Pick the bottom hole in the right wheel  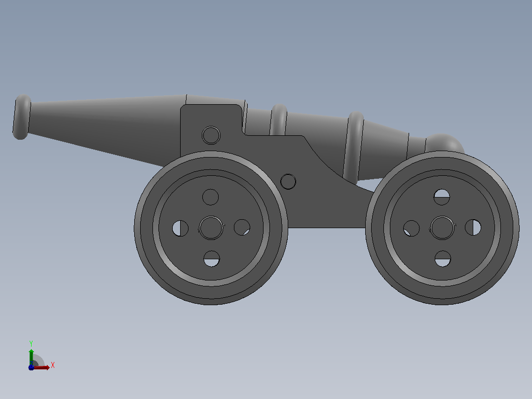pyautogui.click(x=443, y=259)
